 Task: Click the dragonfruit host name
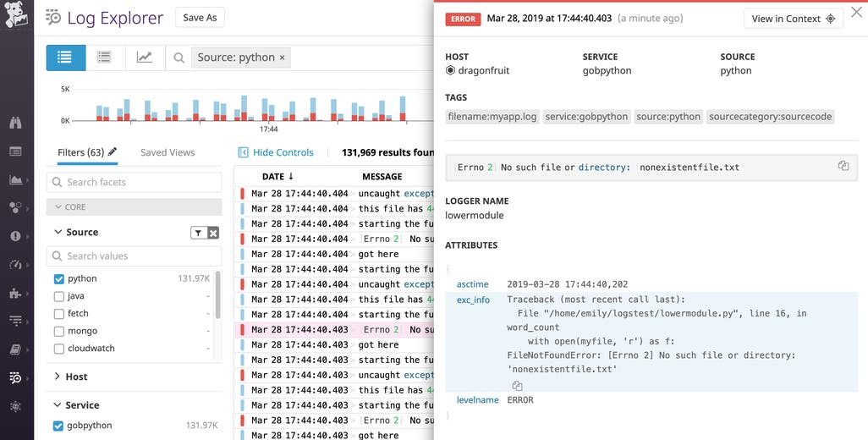tap(483, 71)
